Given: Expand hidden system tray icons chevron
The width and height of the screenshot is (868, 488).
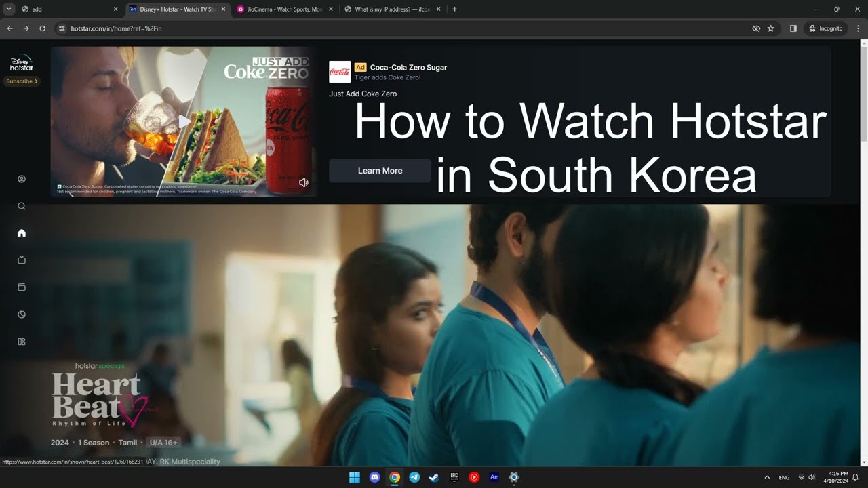Looking at the screenshot, I should tap(767, 477).
